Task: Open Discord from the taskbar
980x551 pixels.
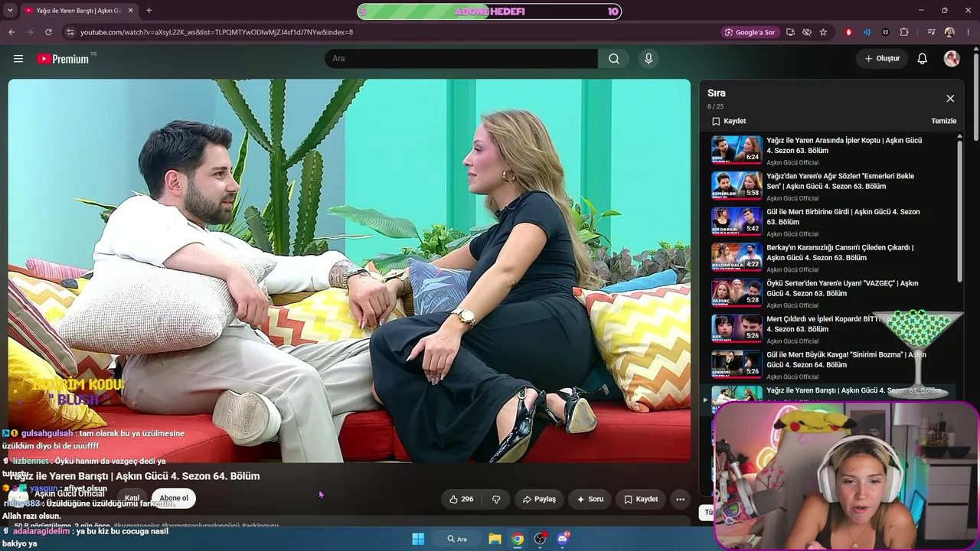Action: click(x=563, y=539)
